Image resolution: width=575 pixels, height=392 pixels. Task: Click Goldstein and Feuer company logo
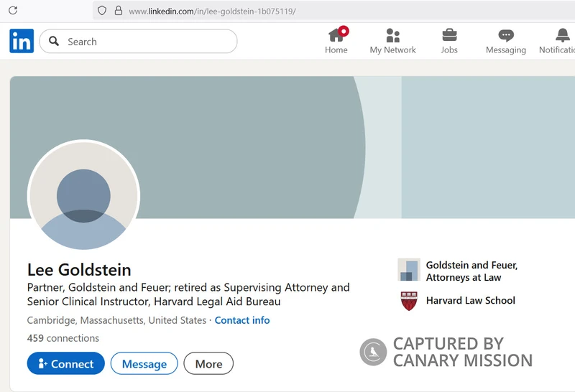pos(409,270)
